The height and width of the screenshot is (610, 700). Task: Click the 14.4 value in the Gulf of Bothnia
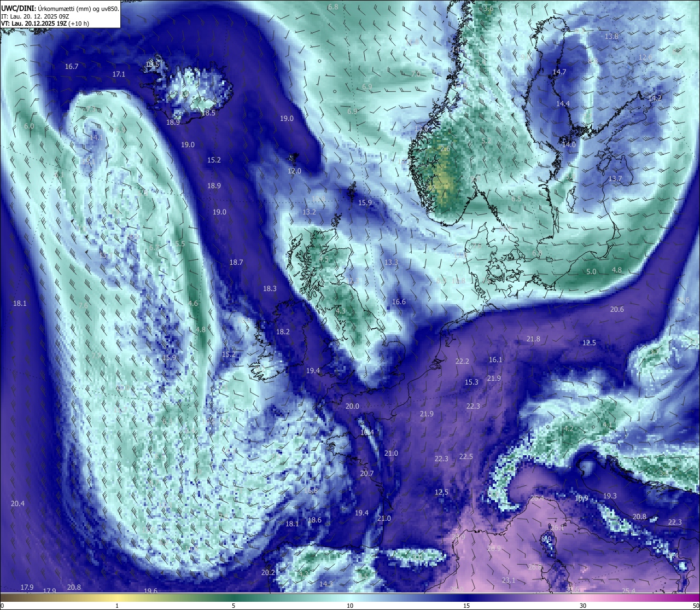tap(563, 103)
